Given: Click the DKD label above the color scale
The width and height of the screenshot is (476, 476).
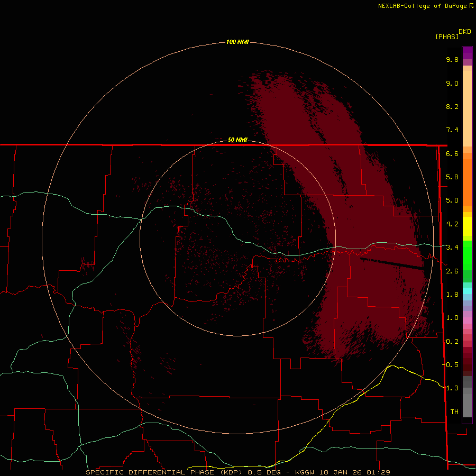Looking at the screenshot, I should (x=464, y=32).
